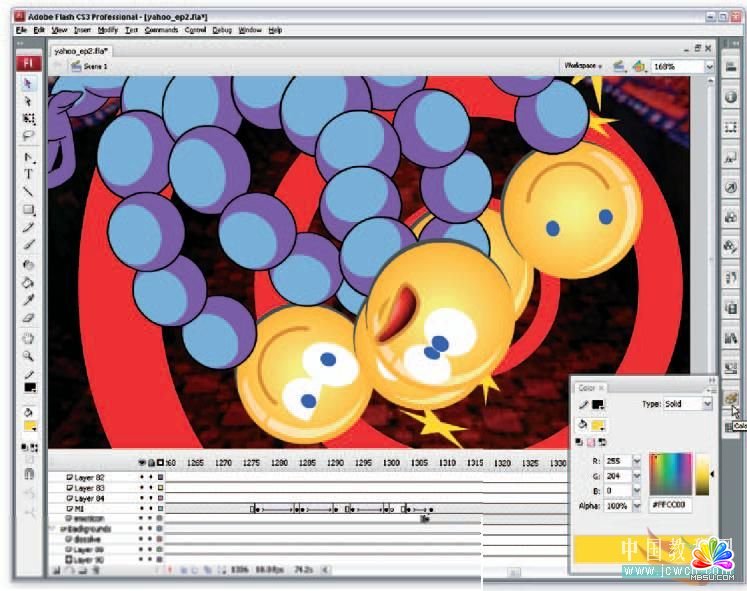Select the Zoom magnifier tool
Viewport: 747px width, 591px height.
point(29,356)
